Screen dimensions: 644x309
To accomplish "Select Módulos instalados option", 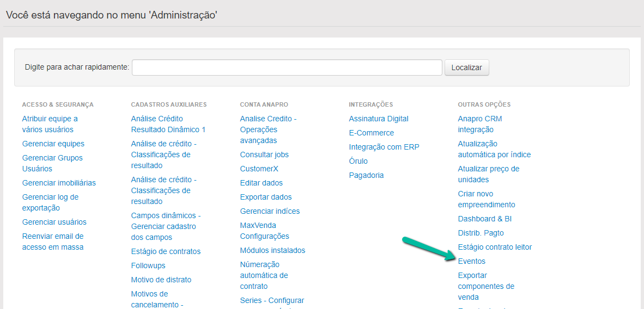I will click(x=272, y=250).
